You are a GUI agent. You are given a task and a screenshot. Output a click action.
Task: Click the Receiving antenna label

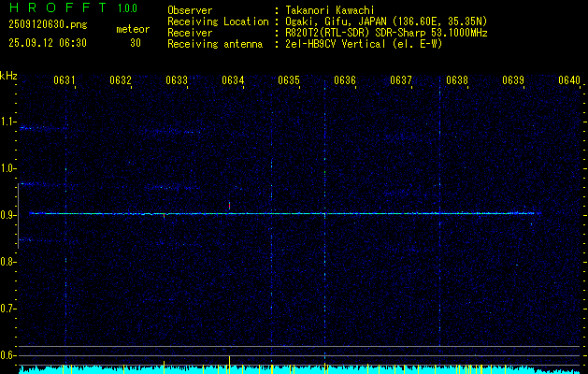point(215,44)
